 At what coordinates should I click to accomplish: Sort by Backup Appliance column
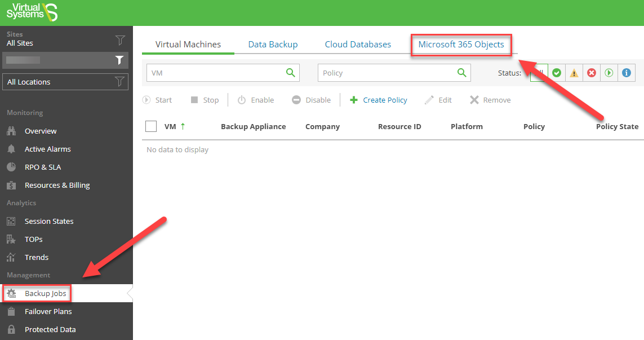point(254,127)
